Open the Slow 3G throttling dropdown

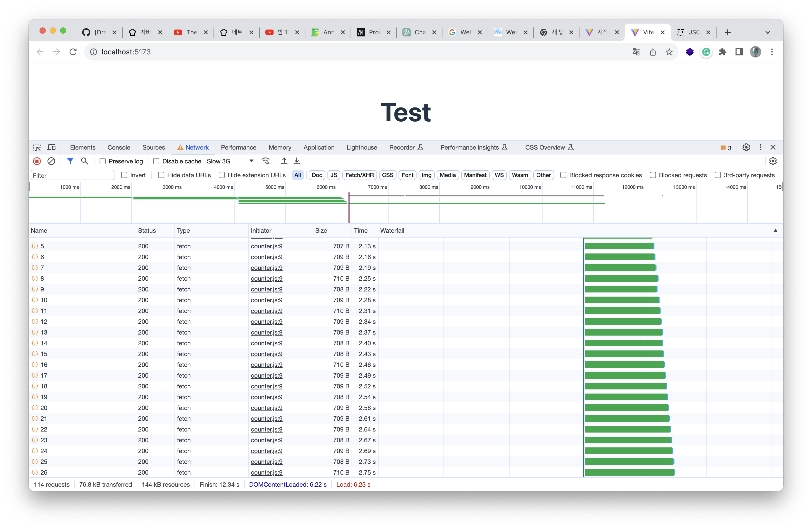point(230,161)
